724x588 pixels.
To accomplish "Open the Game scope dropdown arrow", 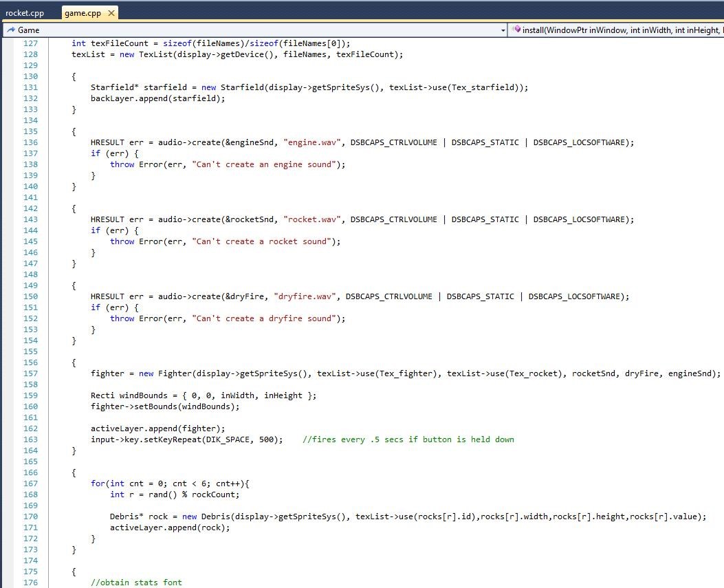I will click(501, 30).
